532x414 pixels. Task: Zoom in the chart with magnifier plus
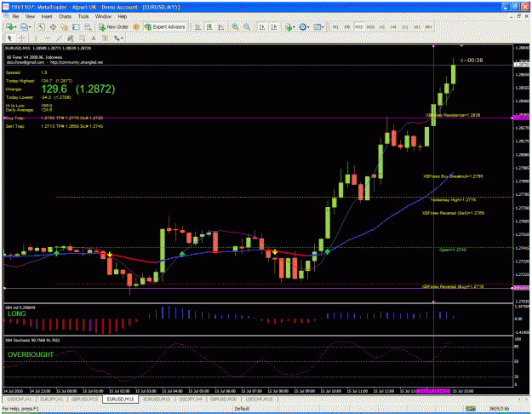coord(235,26)
